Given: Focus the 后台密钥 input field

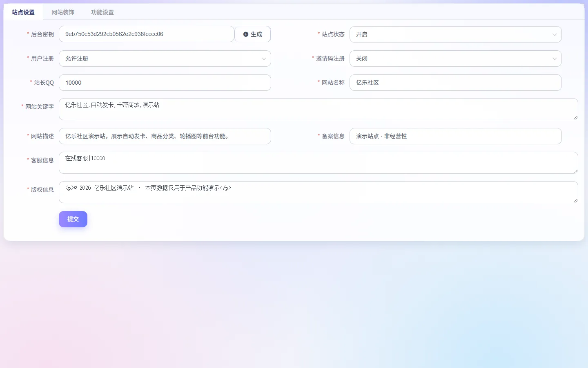Looking at the screenshot, I should (x=147, y=34).
